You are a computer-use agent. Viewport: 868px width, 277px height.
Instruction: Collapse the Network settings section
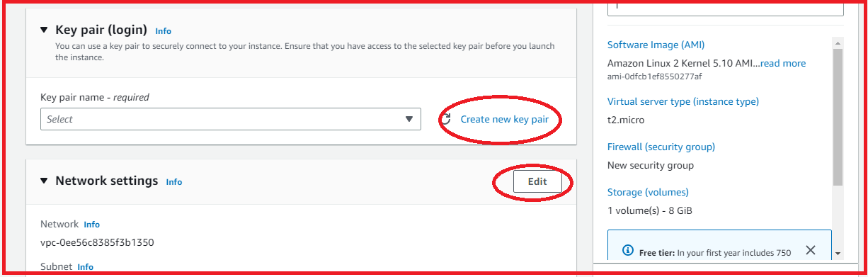pos(43,181)
